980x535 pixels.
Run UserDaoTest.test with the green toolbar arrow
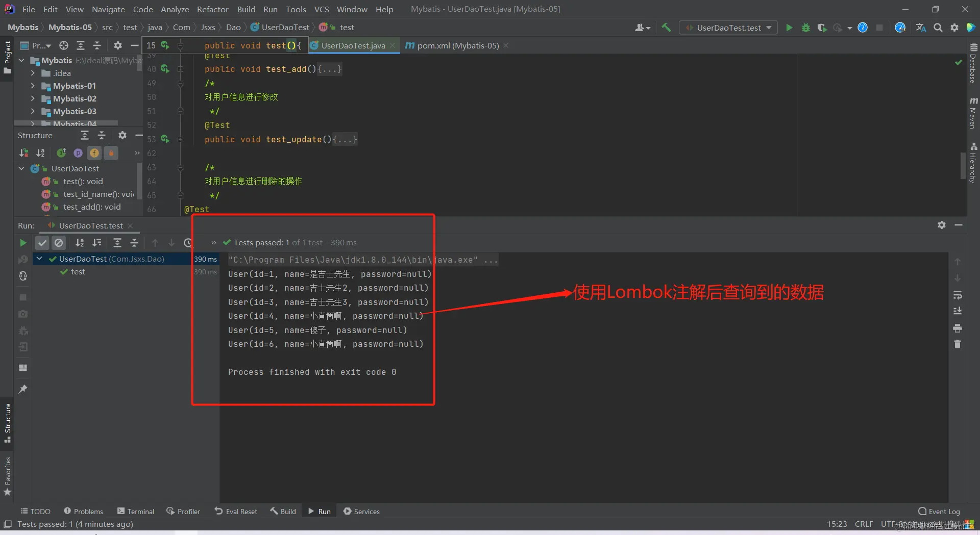coord(789,28)
